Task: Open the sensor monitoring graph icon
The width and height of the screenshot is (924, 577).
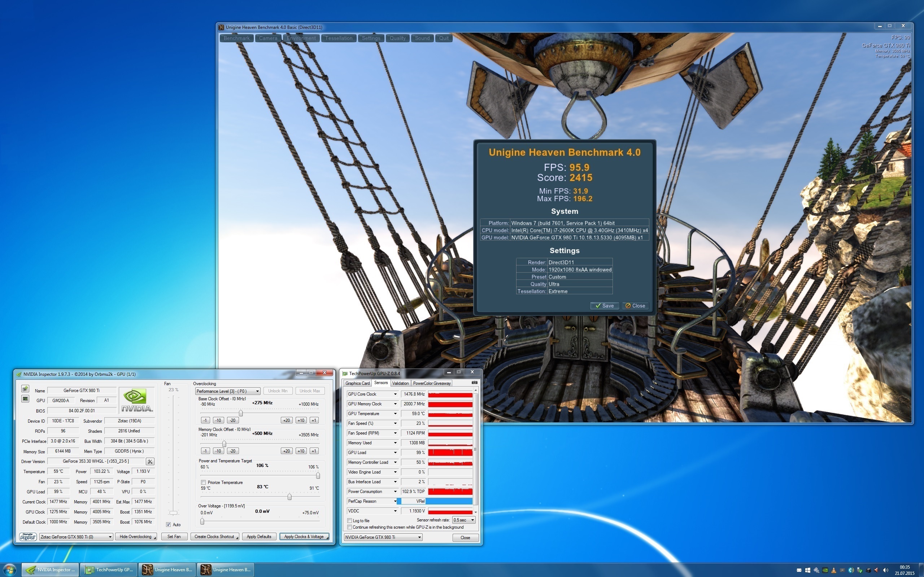Action: (25, 399)
